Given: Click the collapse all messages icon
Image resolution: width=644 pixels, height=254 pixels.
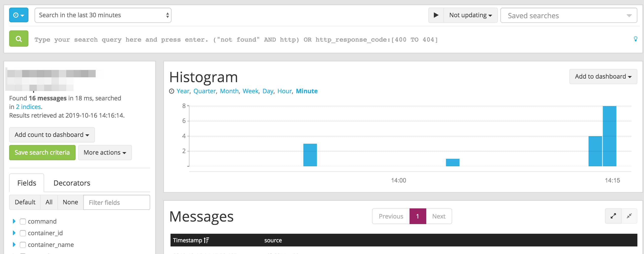Looking at the screenshot, I should click(629, 216).
